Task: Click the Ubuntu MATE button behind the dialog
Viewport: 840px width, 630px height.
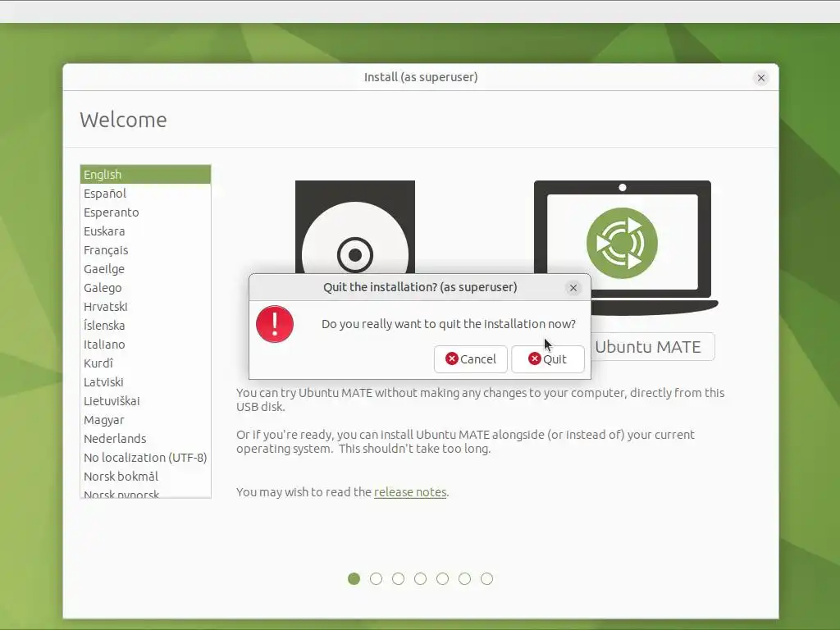Action: coord(652,347)
